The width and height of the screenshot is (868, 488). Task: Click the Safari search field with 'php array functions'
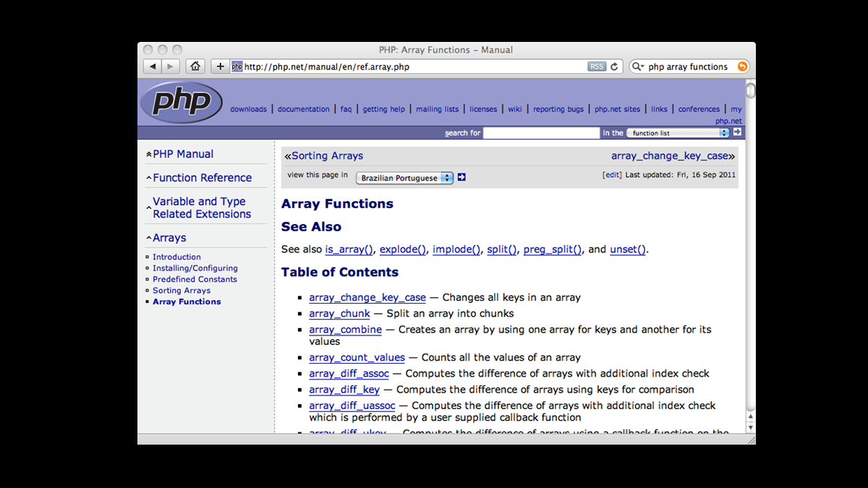pos(690,67)
